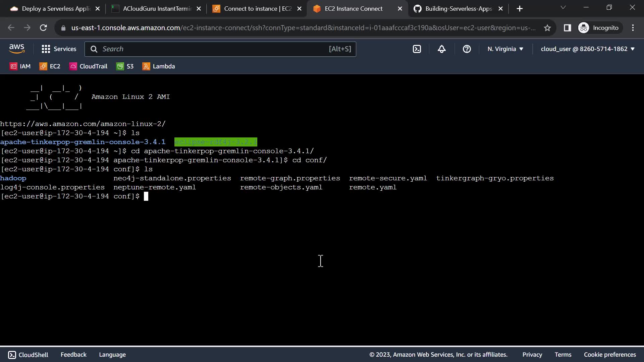
Task: Open the browser tab search chevron
Action: point(563,7)
